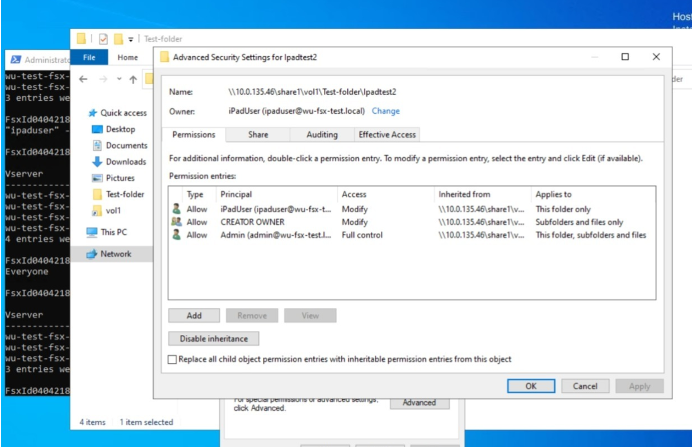Click the grayed Apply button
The image size is (692, 448).
click(x=639, y=386)
